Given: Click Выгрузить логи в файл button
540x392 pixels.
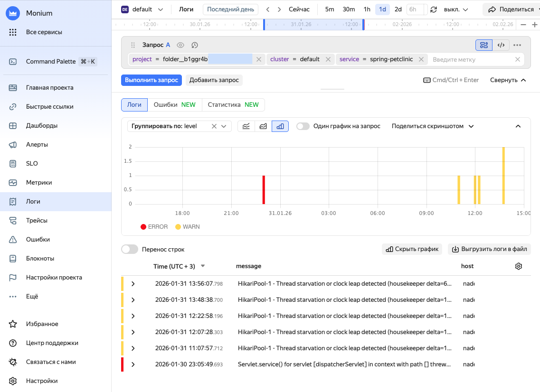Looking at the screenshot, I should pyautogui.click(x=489, y=249).
